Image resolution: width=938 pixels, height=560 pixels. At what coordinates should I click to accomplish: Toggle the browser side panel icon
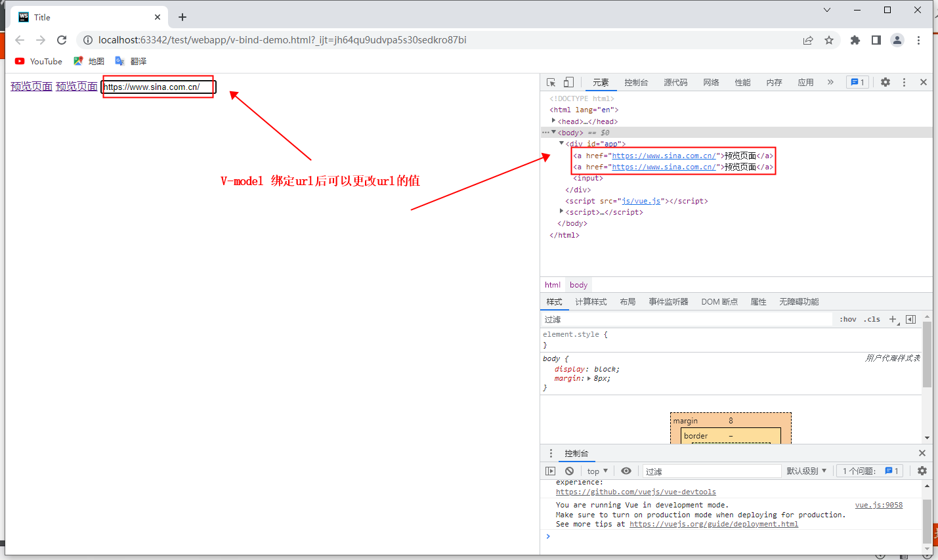pos(876,40)
